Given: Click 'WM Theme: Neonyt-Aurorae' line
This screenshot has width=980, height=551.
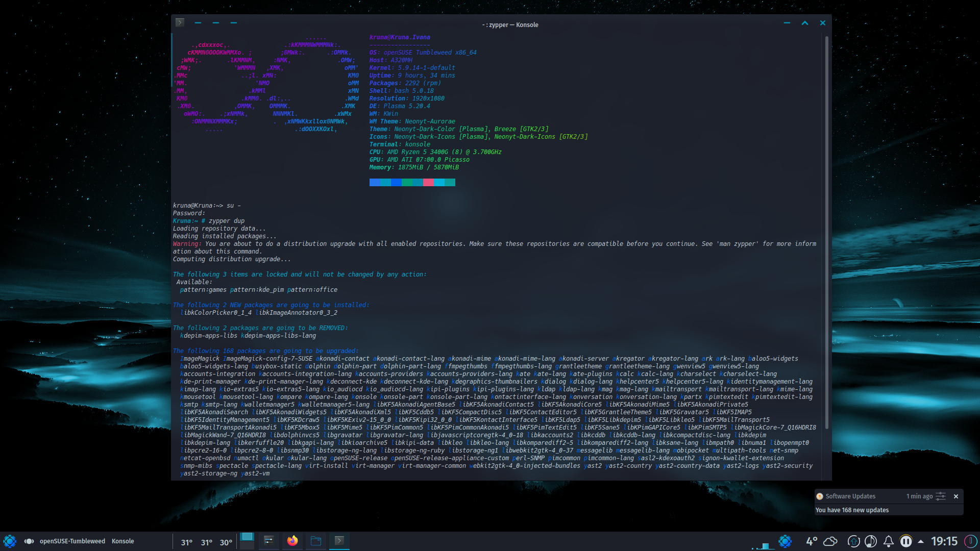Looking at the screenshot, I should pos(412,121).
